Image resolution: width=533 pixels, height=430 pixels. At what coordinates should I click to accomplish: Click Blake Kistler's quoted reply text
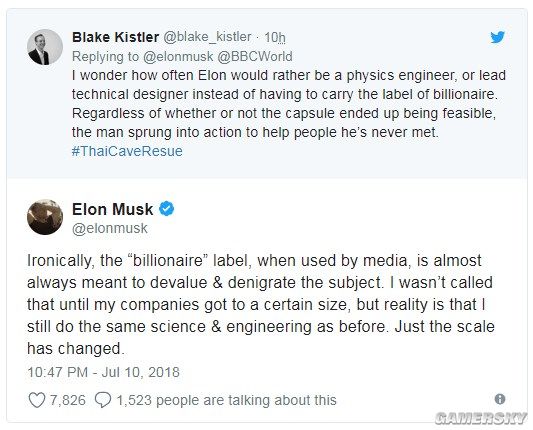click(x=289, y=104)
